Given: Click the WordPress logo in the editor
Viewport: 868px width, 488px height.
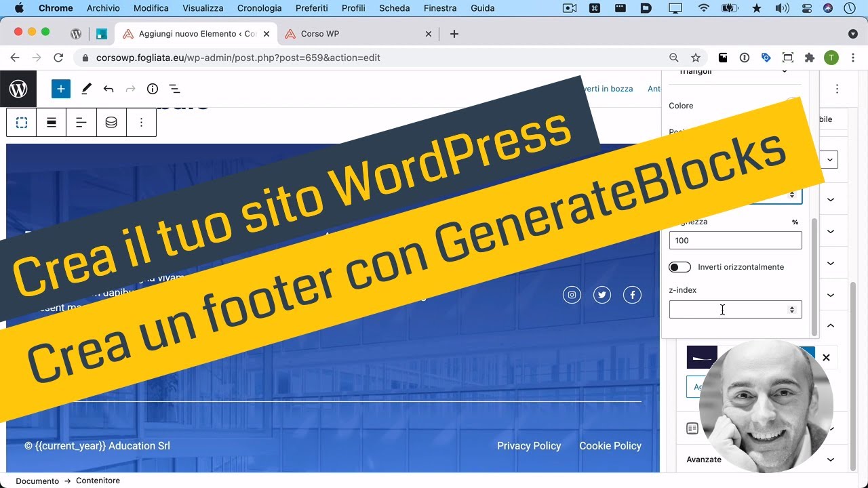Looking at the screenshot, I should (x=18, y=89).
